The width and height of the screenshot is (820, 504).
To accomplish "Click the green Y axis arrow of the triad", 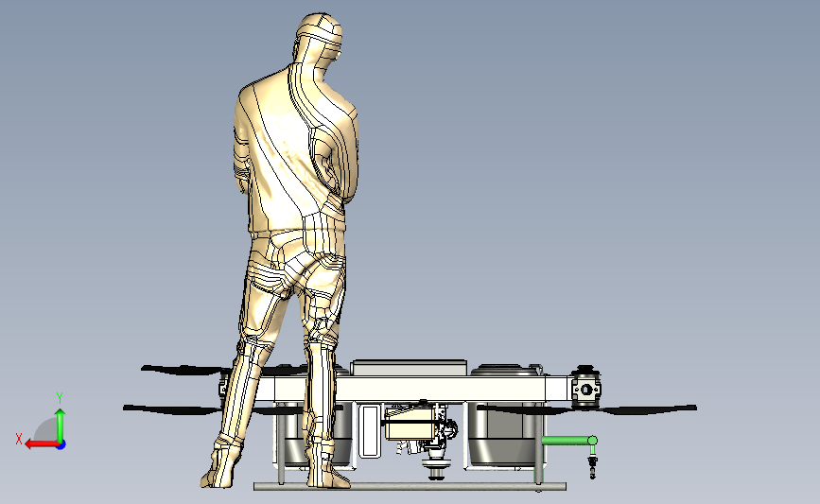I will coord(61,425).
